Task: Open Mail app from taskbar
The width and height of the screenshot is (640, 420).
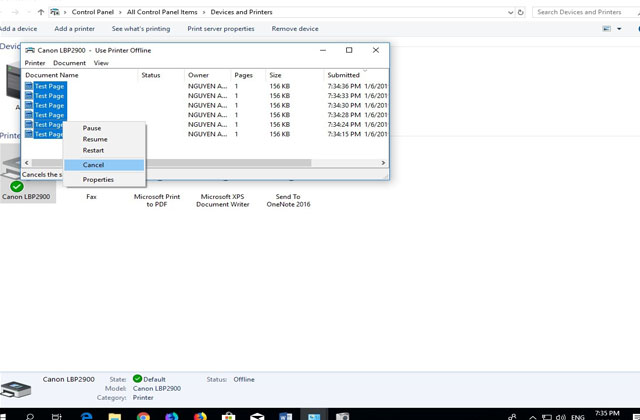Action: pyautogui.click(x=257, y=416)
